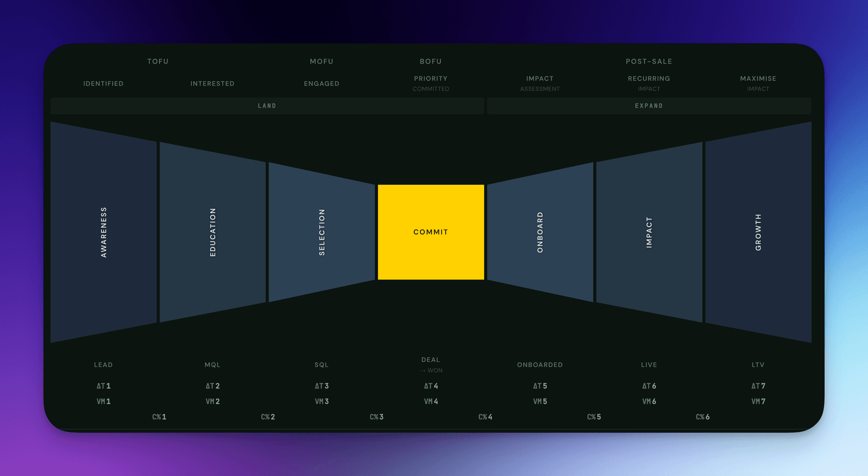Click the LTV label
This screenshot has height=476, width=868.
tap(758, 365)
